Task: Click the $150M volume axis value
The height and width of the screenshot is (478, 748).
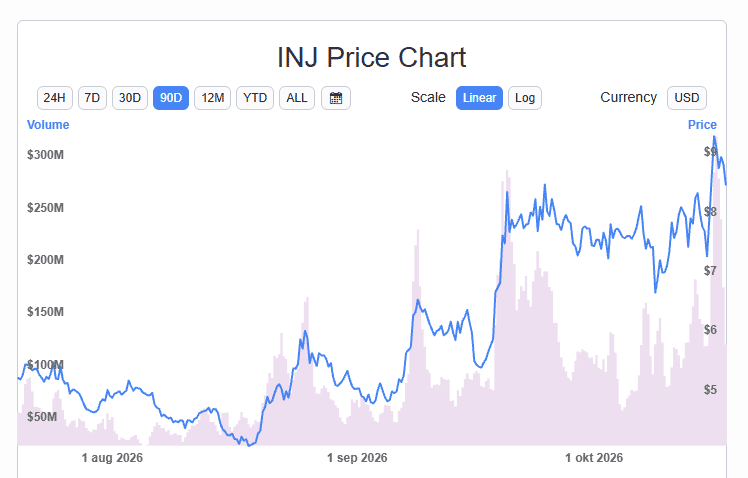Action: point(45,312)
